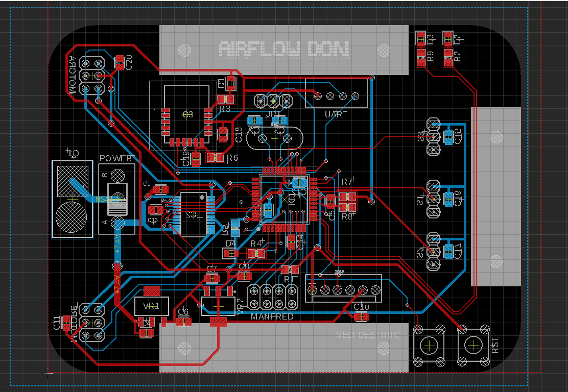
Task: Select the VR1 voltage regulator
Action: pos(151,306)
